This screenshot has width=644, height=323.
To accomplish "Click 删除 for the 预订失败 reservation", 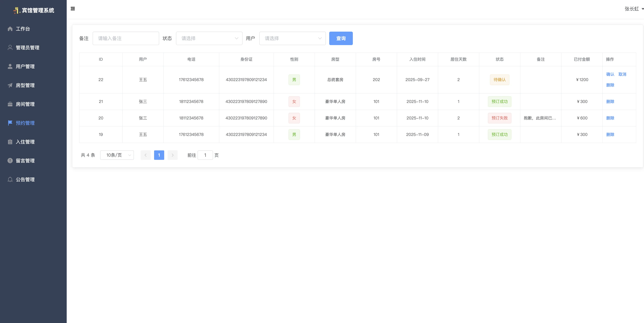I will pyautogui.click(x=610, y=118).
